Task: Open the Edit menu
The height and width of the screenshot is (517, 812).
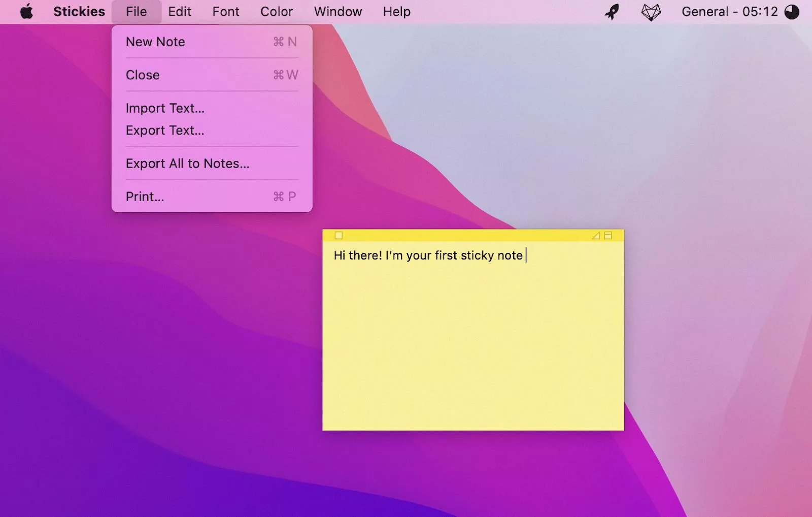Action: tap(179, 11)
